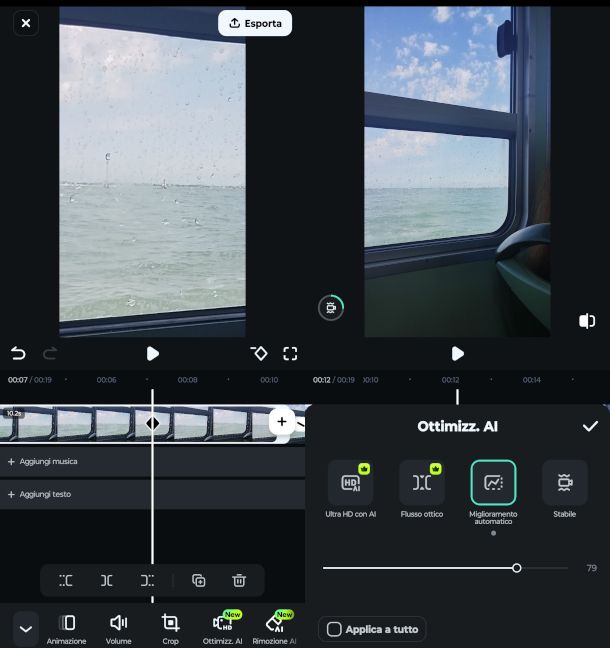Screen dimensions: 610x648
Task: Collapse the bottom toolbar with chevron
Action: (x=26, y=629)
